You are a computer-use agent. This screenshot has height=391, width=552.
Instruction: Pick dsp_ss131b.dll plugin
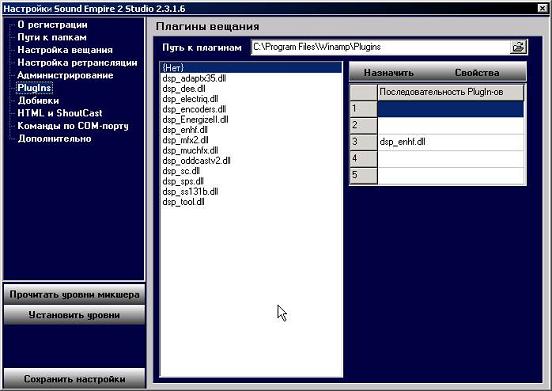(x=251, y=192)
